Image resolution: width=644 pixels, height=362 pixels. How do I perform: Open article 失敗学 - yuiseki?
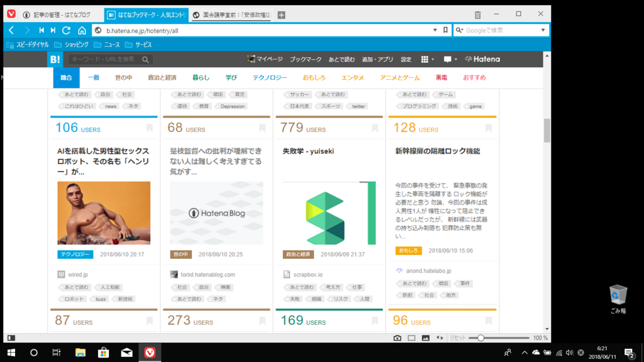click(x=308, y=151)
